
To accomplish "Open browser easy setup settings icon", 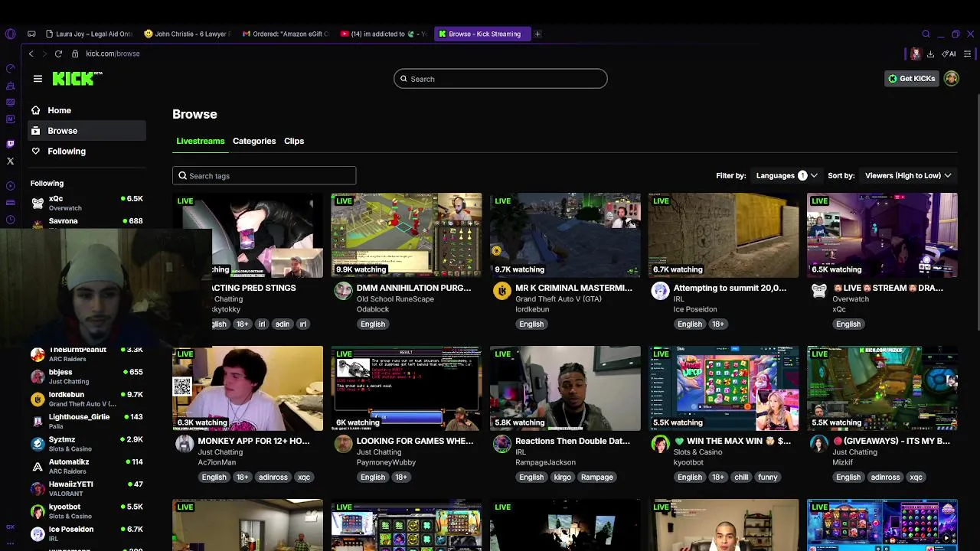I will 968,54.
